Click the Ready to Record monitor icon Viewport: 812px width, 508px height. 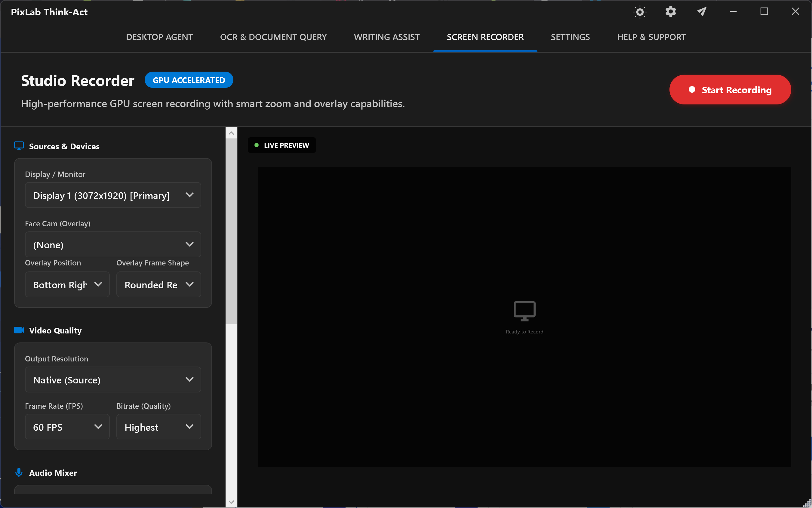524,311
